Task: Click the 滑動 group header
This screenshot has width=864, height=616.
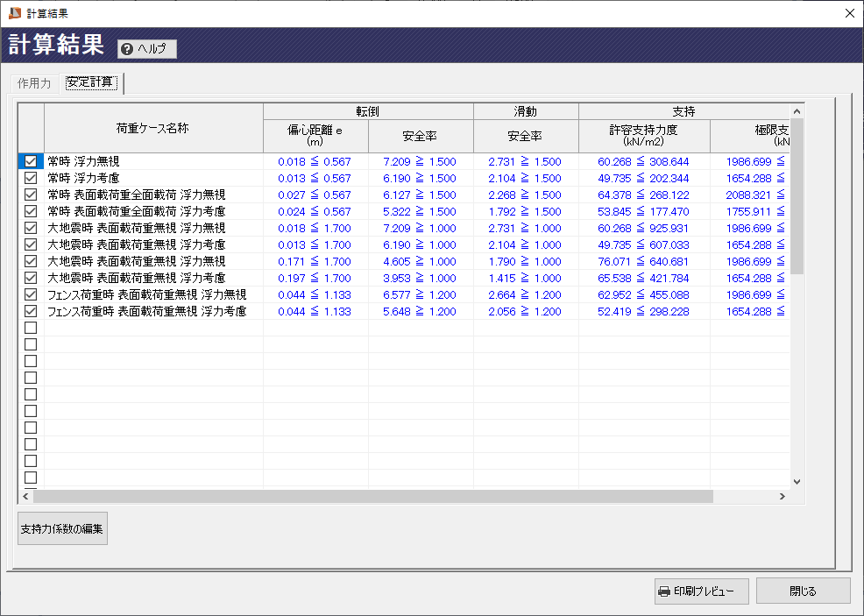Action: click(526, 111)
